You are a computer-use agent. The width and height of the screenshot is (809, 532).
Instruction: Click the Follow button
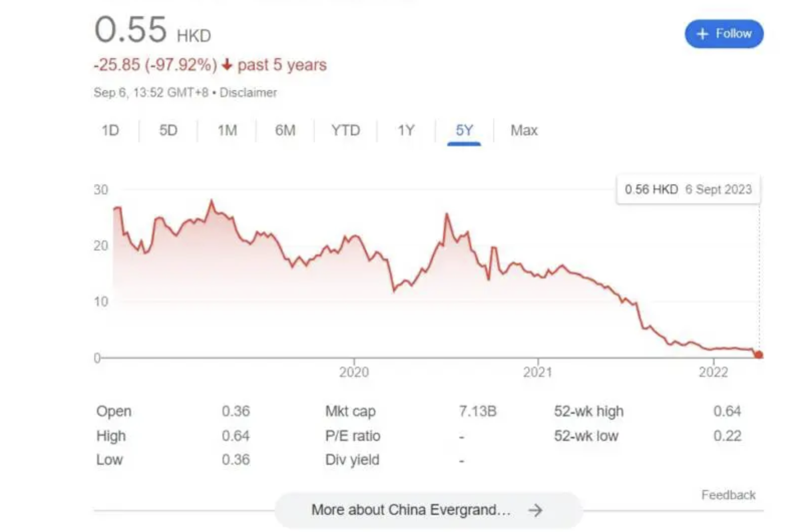click(724, 34)
